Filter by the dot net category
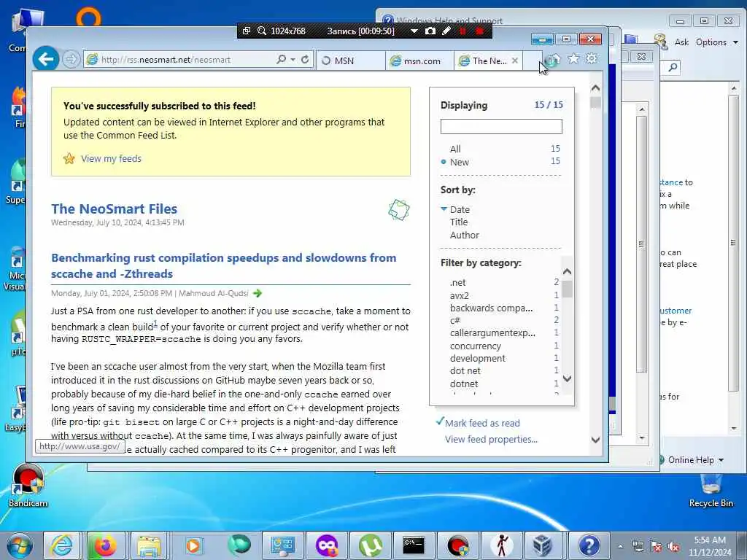The width and height of the screenshot is (747, 560). point(465,371)
